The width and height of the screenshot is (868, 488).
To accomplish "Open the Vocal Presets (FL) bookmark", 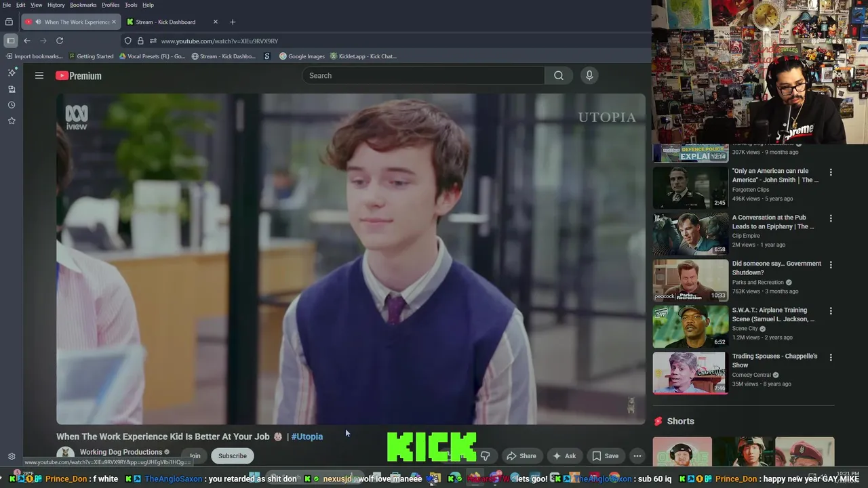I will [152, 56].
